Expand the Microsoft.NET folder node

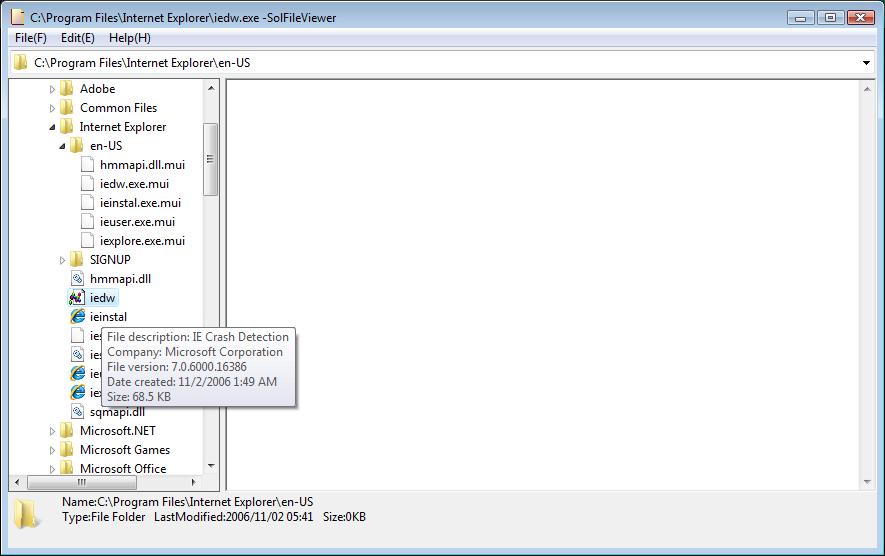pos(52,431)
